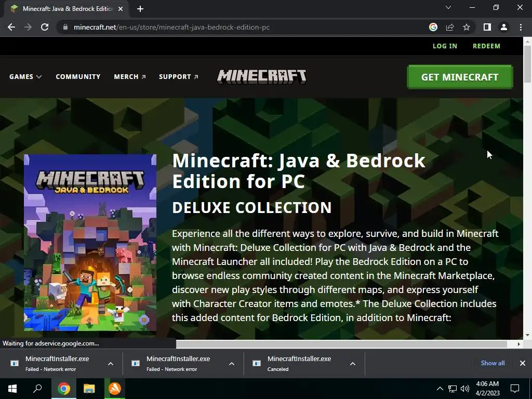This screenshot has height=399, width=532.
Task: Click Show all downloads
Action: [493, 363]
